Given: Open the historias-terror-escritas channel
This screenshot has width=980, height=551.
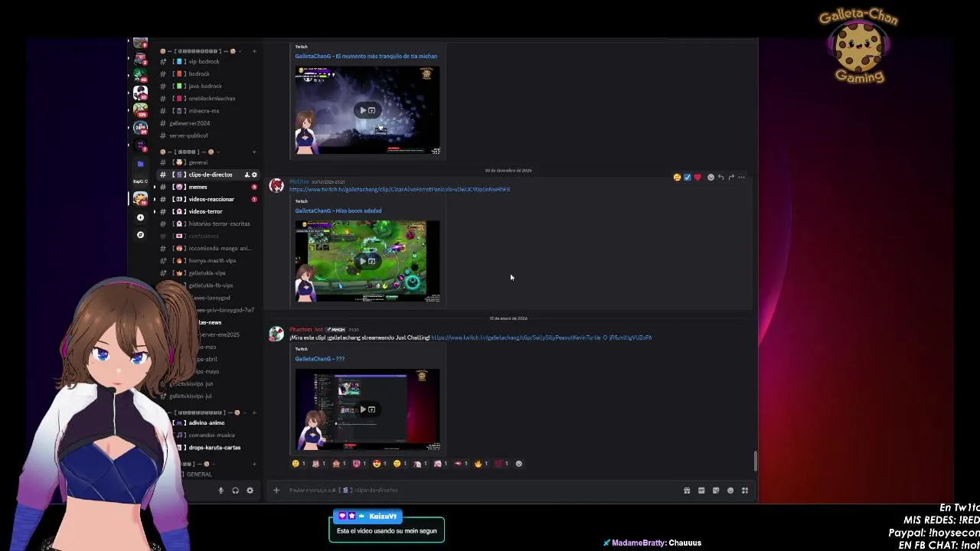Looking at the screenshot, I should tap(207, 223).
